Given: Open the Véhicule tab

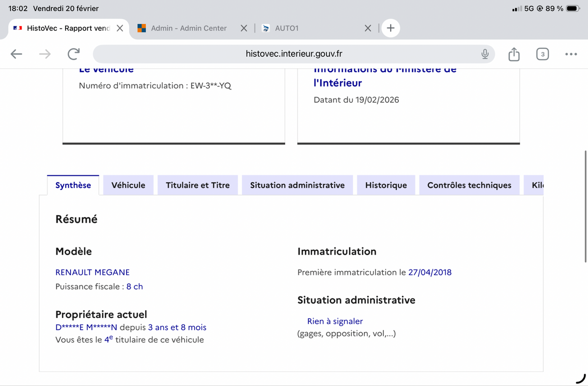Looking at the screenshot, I should (128, 185).
